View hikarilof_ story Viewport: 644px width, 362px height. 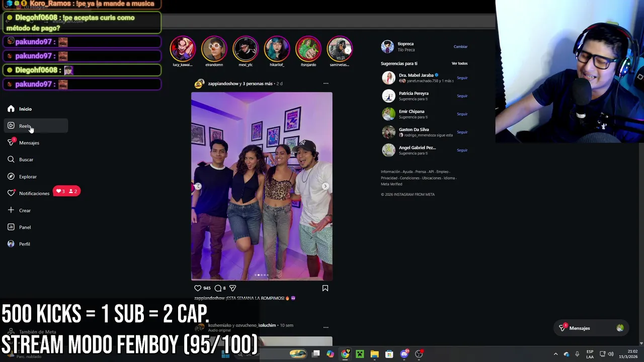[277, 49]
